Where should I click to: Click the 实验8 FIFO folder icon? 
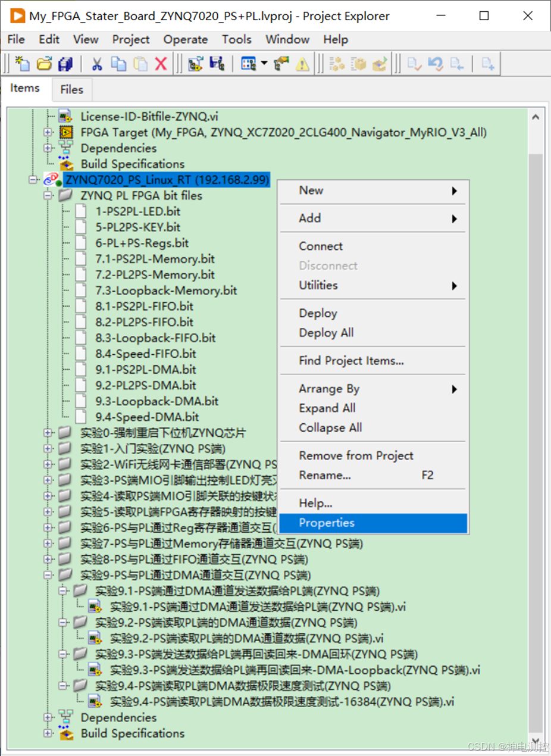coord(65,559)
